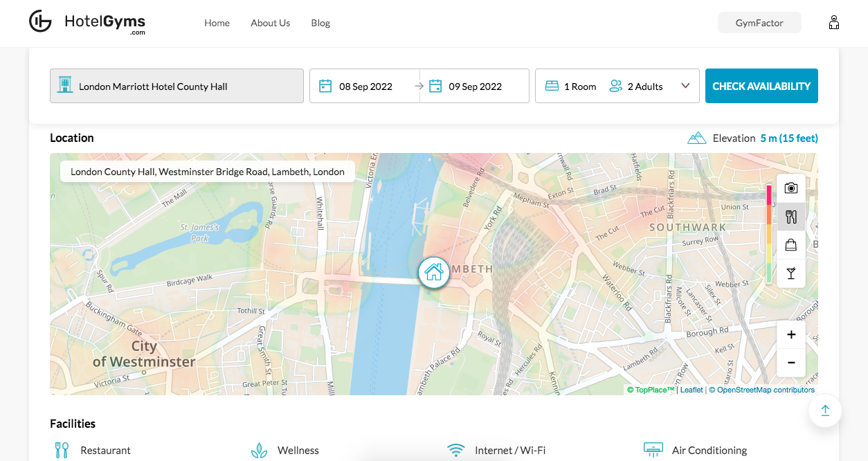Click the Location heading
Screen dimensions: 868x461
click(72, 138)
